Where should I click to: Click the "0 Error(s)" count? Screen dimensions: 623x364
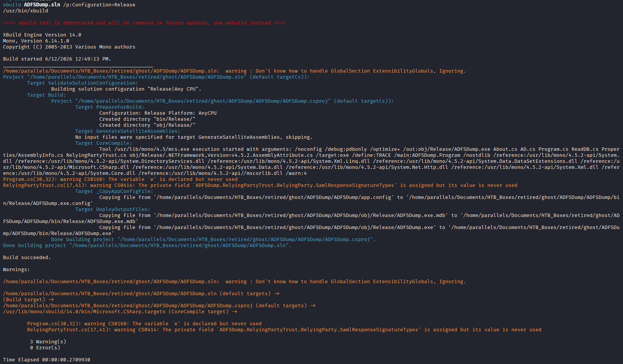pos(45,348)
